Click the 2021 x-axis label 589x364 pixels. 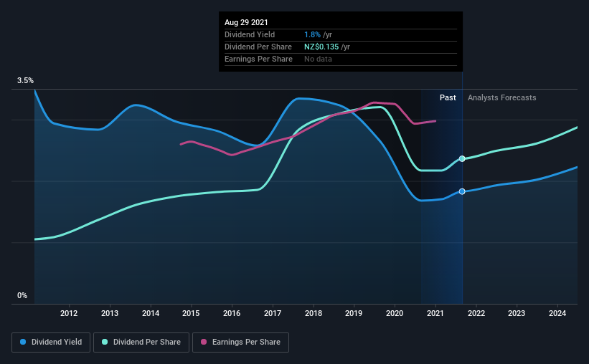(x=435, y=313)
